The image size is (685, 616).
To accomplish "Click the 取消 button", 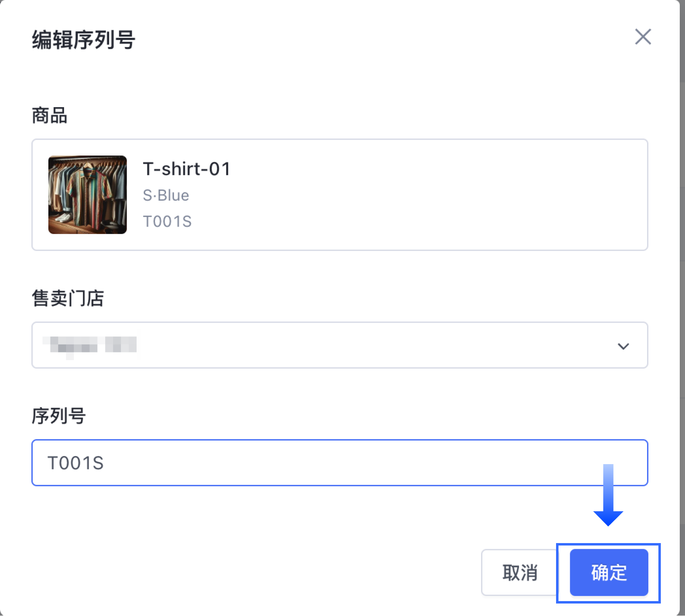I will (519, 572).
